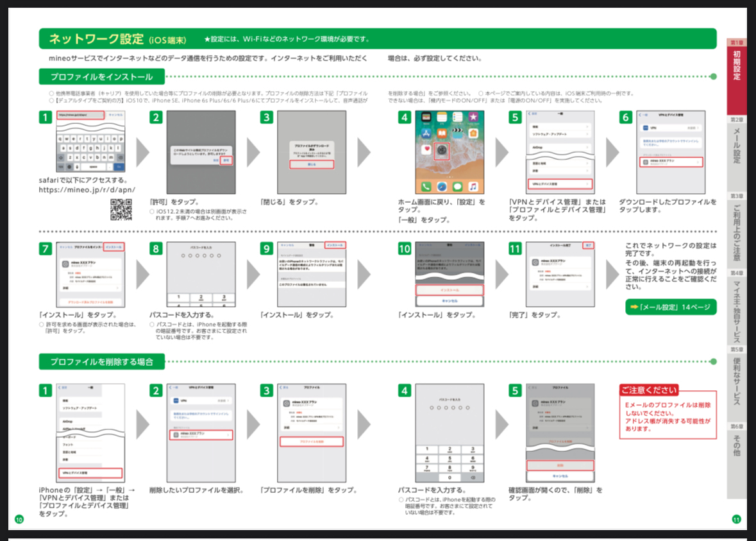Click the caption 削除したいプロファイルを選択。
This screenshot has width=756, height=541.
tap(197, 490)
